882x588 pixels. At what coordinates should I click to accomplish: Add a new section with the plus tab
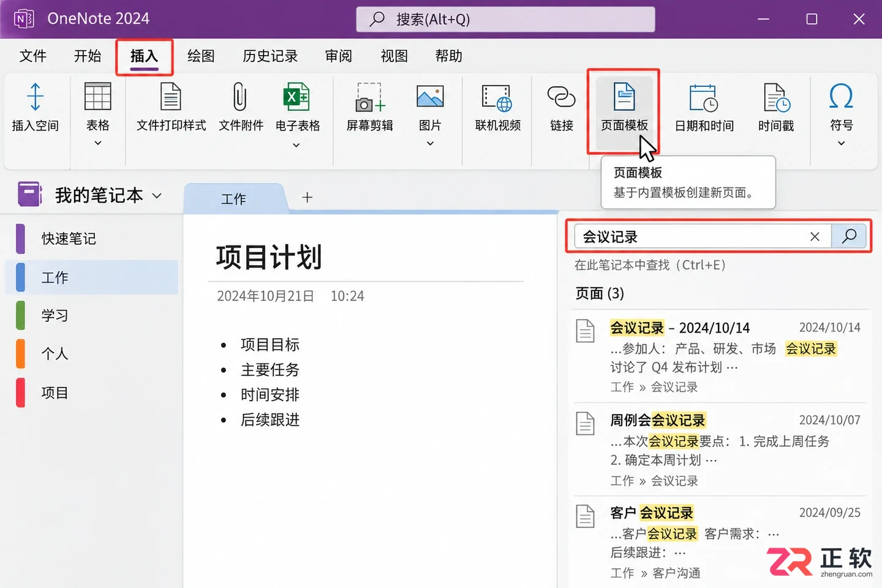pyautogui.click(x=307, y=197)
